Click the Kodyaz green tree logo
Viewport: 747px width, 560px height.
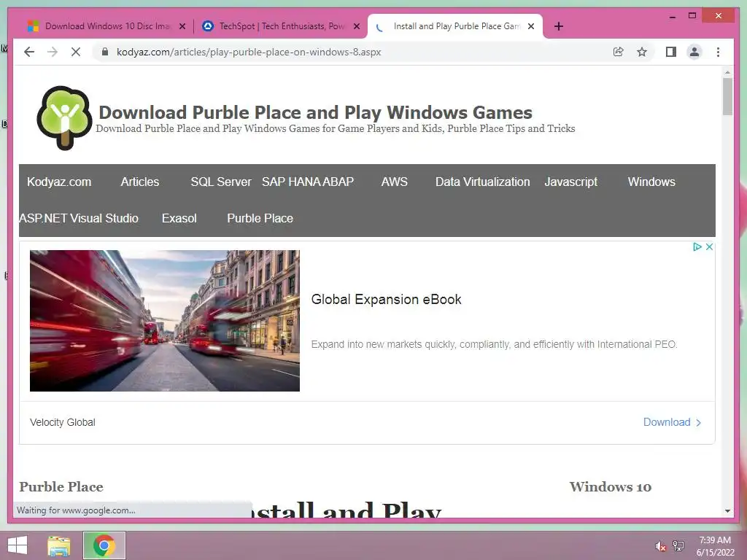click(x=64, y=117)
